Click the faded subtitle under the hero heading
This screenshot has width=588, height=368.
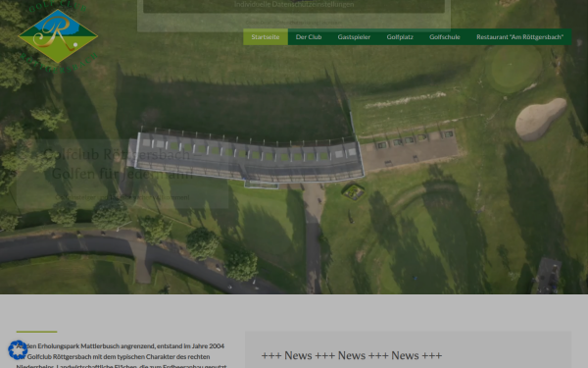[122, 197]
